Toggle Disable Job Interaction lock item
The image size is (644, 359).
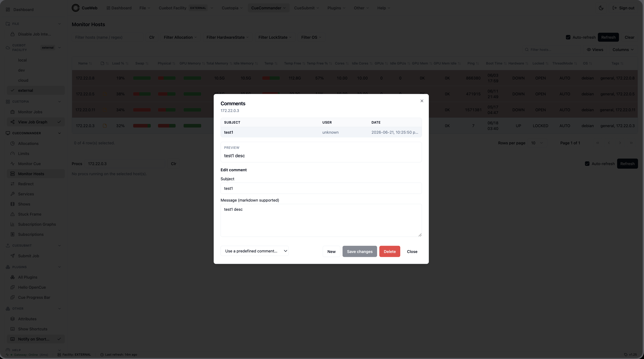tap(36, 34)
